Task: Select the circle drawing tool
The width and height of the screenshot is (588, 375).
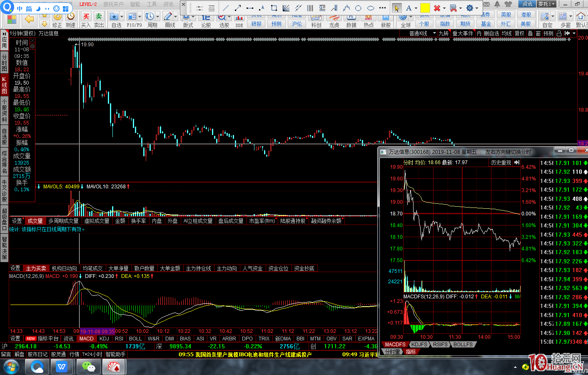Action: point(358,8)
